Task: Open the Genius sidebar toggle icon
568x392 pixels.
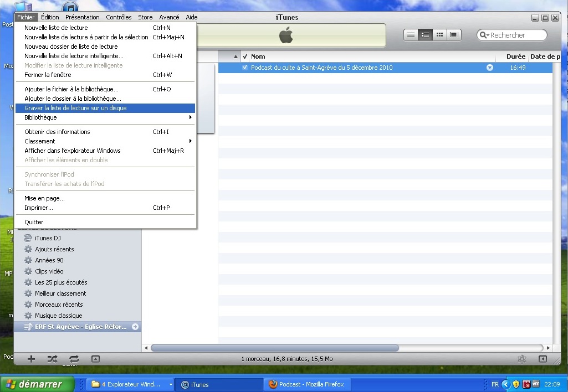Action: [x=543, y=359]
